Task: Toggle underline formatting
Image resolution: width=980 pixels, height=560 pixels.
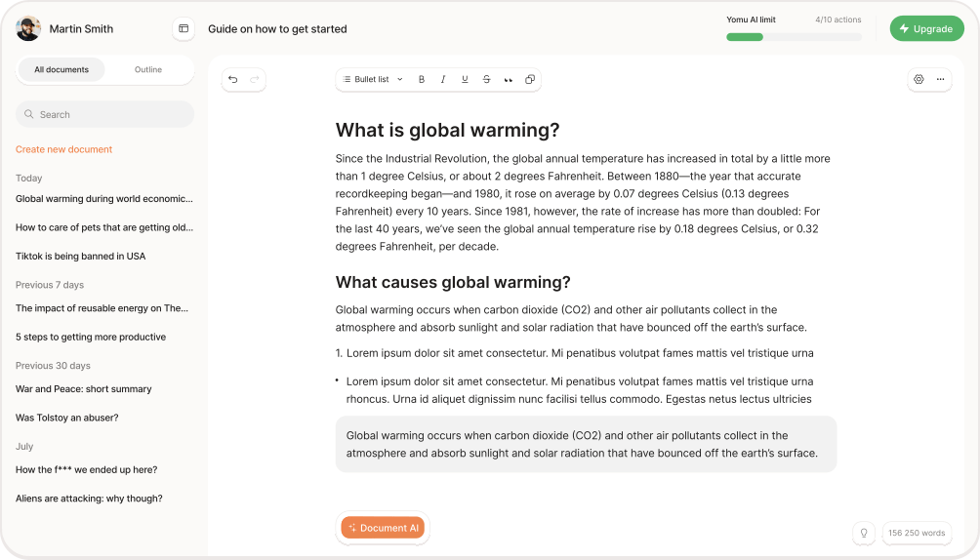Action: 465,79
